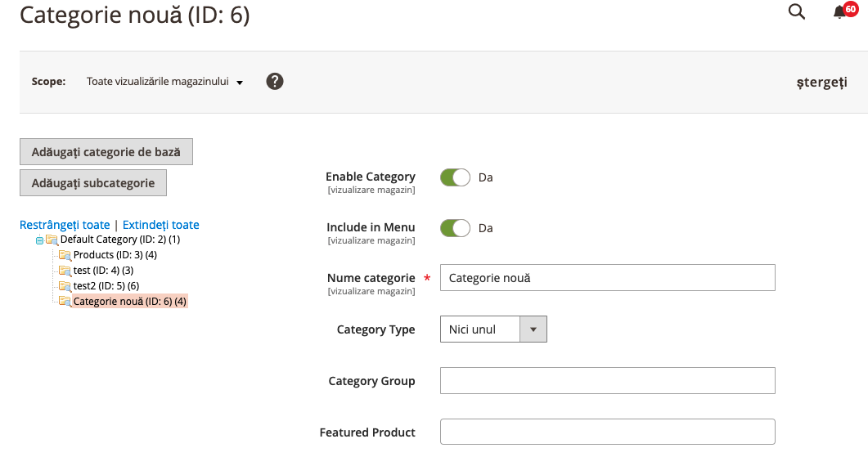Click the Adăugați categorie de bază button
The image size is (868, 457).
click(106, 151)
